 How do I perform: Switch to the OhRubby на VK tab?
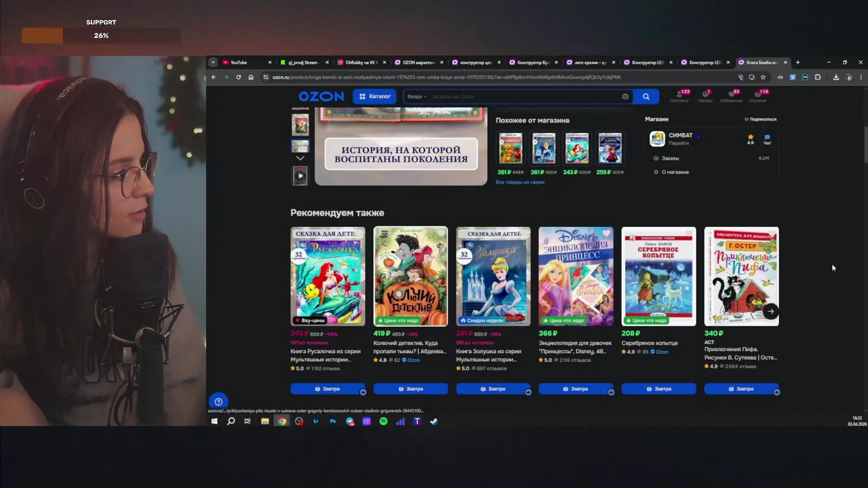click(x=361, y=62)
